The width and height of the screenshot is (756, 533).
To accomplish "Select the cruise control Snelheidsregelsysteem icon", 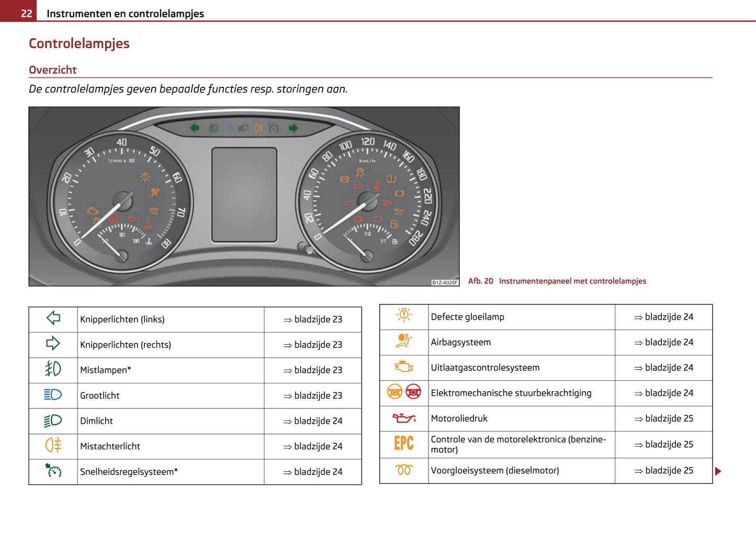I will [x=53, y=471].
